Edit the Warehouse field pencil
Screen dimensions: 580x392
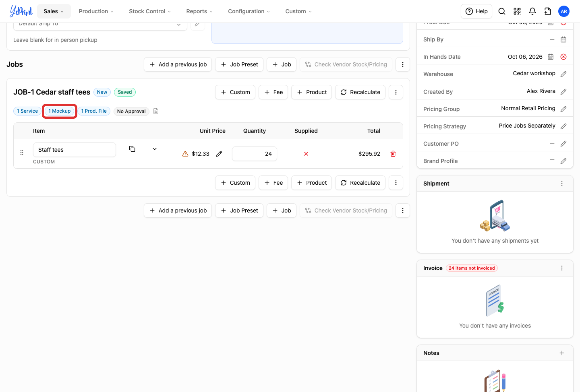click(x=563, y=74)
